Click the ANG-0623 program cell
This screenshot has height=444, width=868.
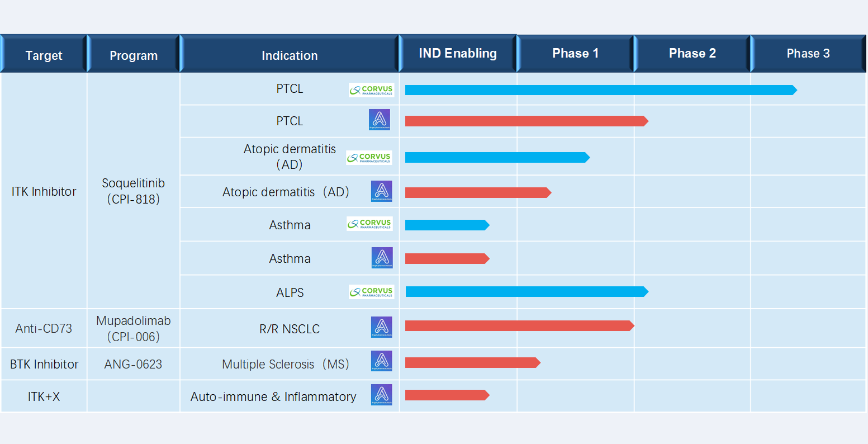(134, 364)
